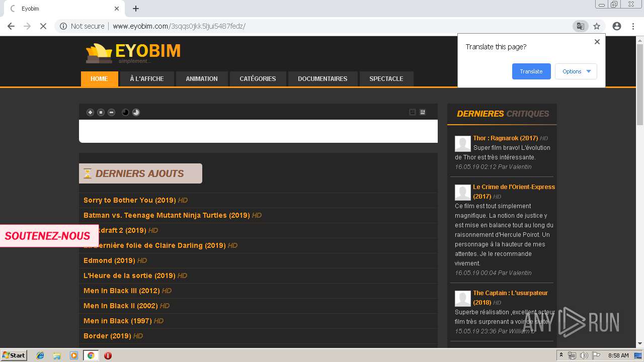Open Border (2019) link
Image resolution: width=644 pixels, height=362 pixels.
(107, 336)
